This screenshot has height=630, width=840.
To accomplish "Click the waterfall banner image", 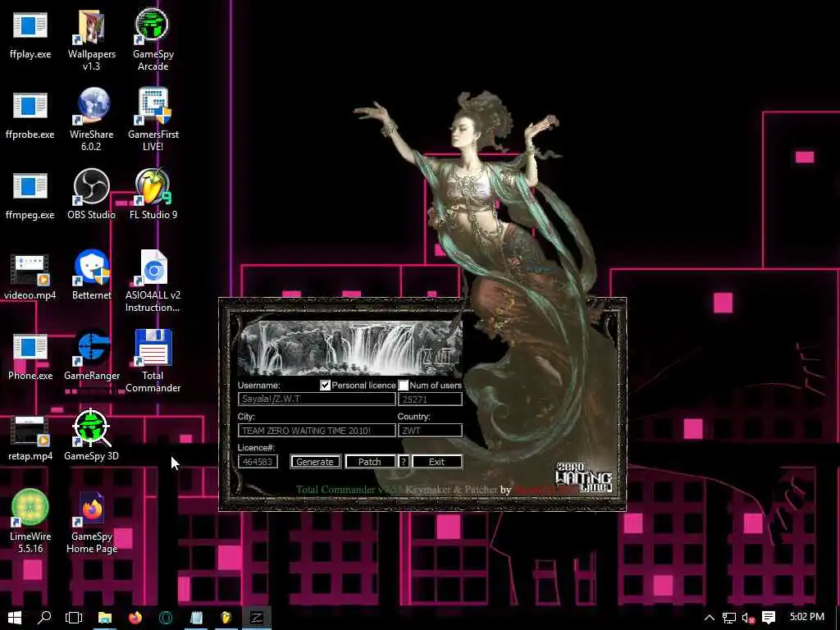I will coord(349,348).
